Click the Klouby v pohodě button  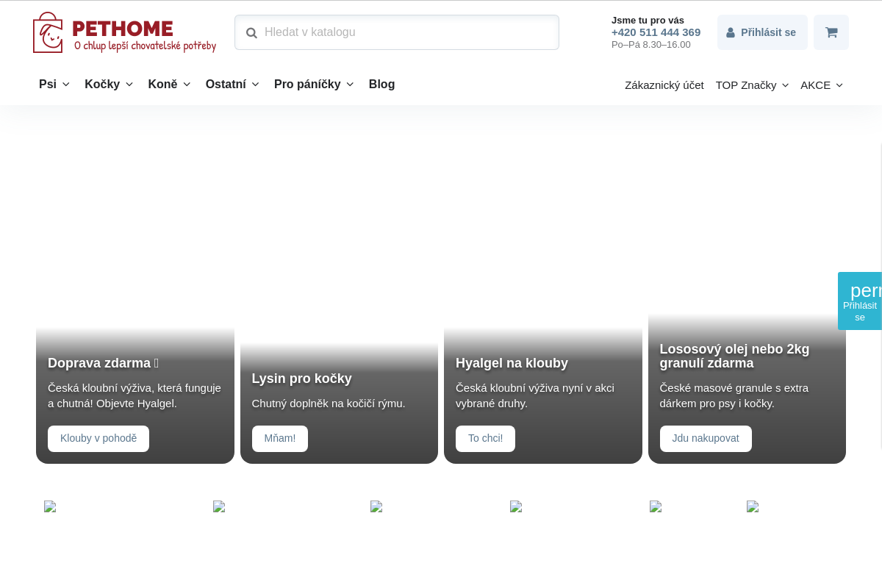click(98, 439)
